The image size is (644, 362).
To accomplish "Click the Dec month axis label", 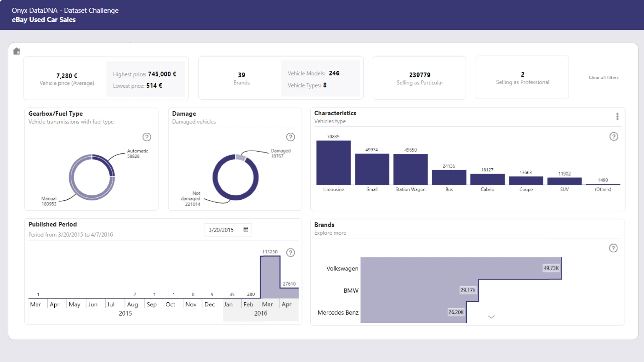I will pyautogui.click(x=210, y=304).
